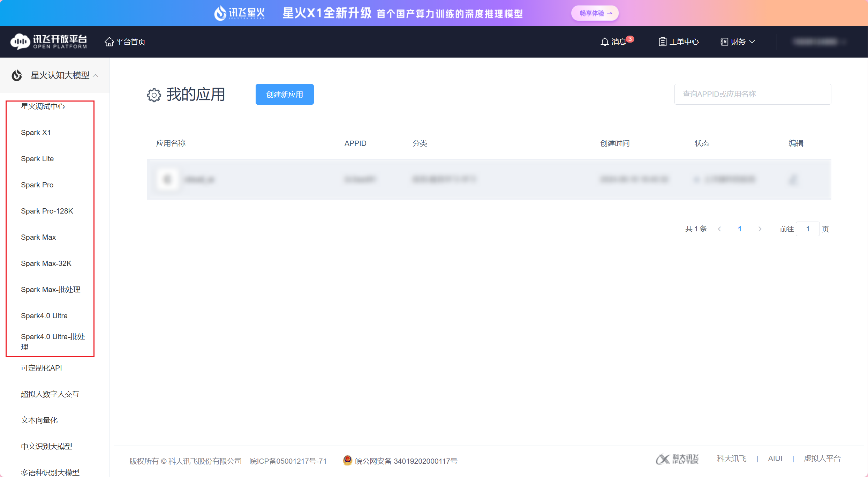Collapse the 星火认知大模型 sidebar section
This screenshot has width=868, height=477.
click(x=96, y=75)
